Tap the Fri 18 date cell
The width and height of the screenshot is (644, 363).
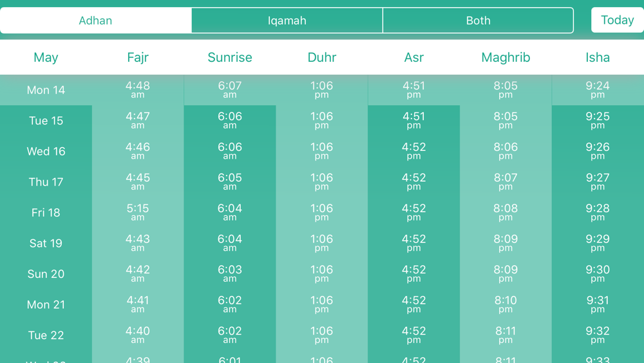46,213
